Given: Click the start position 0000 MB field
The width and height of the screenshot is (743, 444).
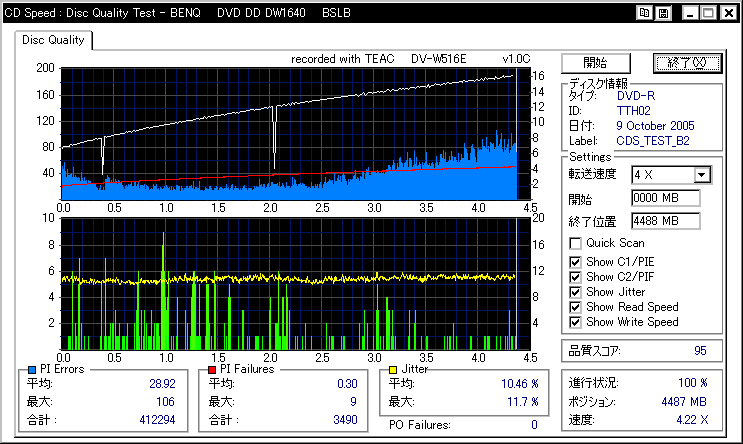Looking at the screenshot, I should (x=665, y=198).
